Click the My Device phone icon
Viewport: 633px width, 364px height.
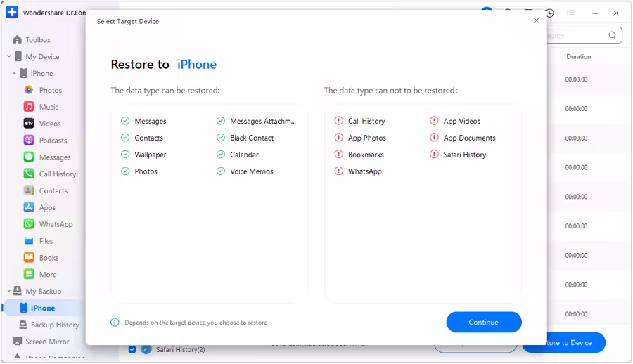(x=18, y=56)
